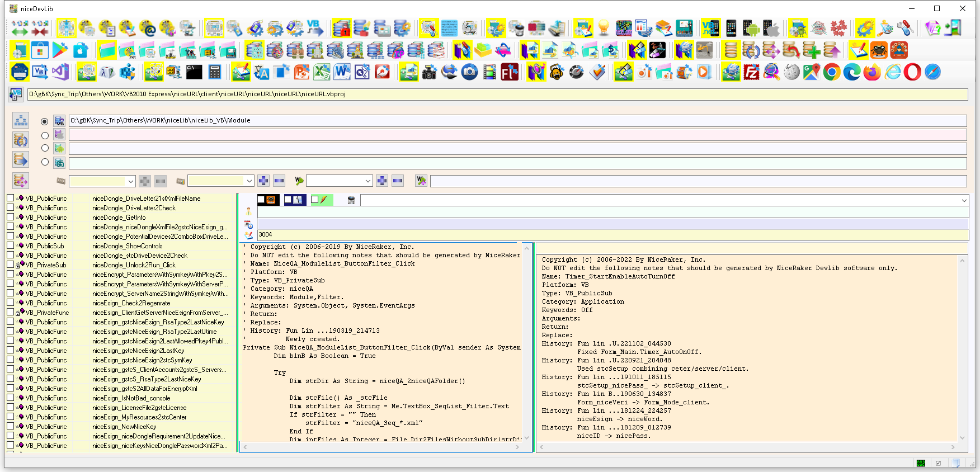This screenshot has height=472, width=980.
Task: Select the niceDongle_Unlock2Run_Click list entry
Action: [134, 265]
